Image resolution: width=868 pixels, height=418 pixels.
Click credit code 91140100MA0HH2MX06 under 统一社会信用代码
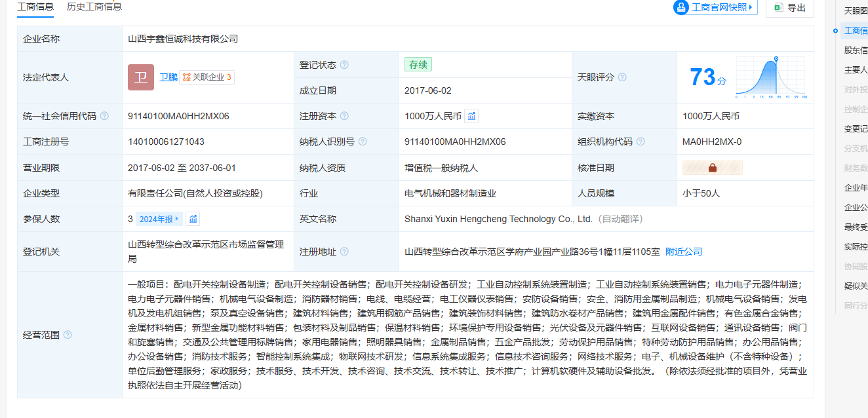(x=178, y=116)
